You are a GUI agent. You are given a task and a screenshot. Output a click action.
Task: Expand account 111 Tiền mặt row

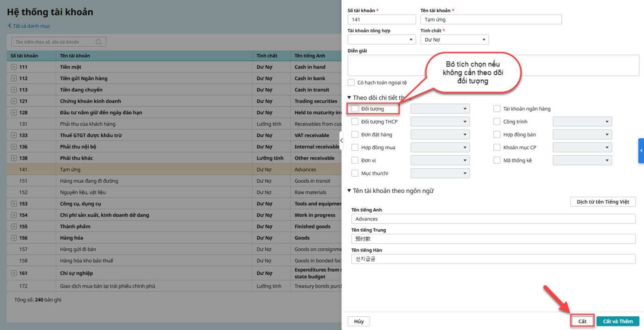pos(14,67)
